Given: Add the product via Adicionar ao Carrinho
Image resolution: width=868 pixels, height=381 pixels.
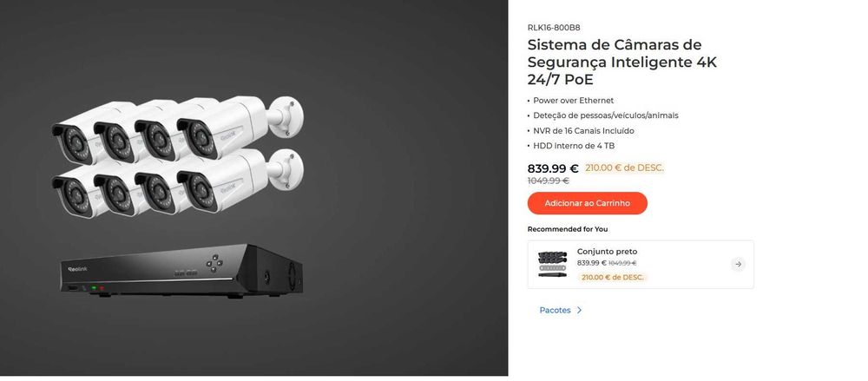Looking at the screenshot, I should tap(587, 203).
